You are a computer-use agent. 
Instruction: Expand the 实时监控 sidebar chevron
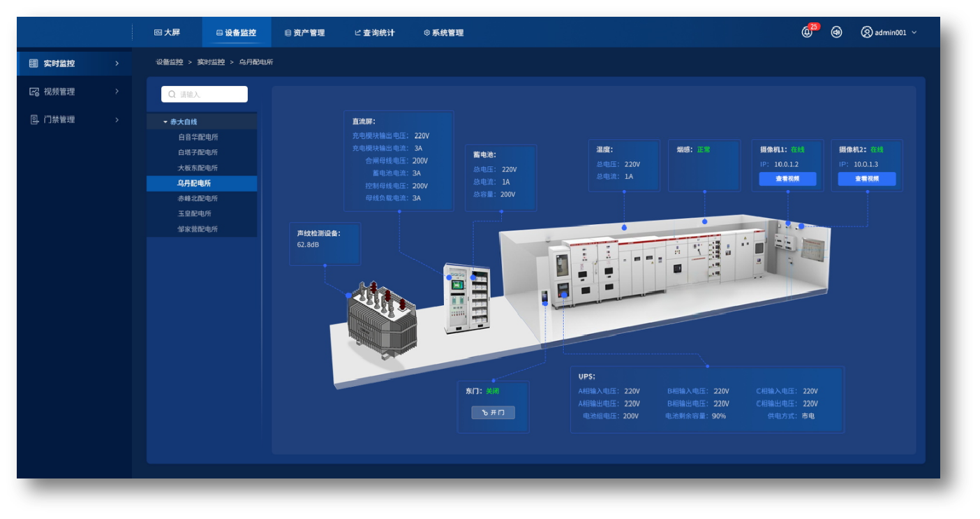tap(117, 64)
